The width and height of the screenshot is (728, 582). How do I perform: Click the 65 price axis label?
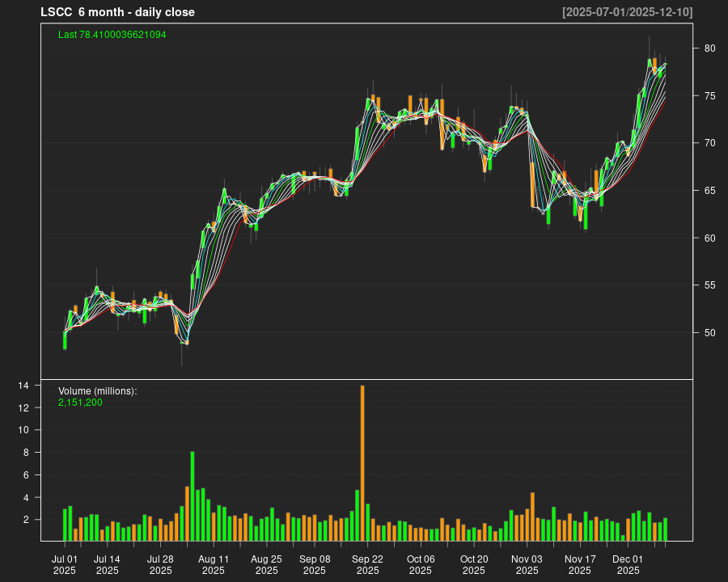(709, 191)
